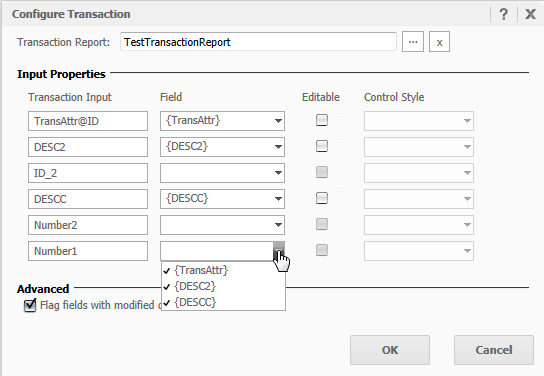
Task: Click the DESC2 transaction input field
Action: click(x=88, y=147)
